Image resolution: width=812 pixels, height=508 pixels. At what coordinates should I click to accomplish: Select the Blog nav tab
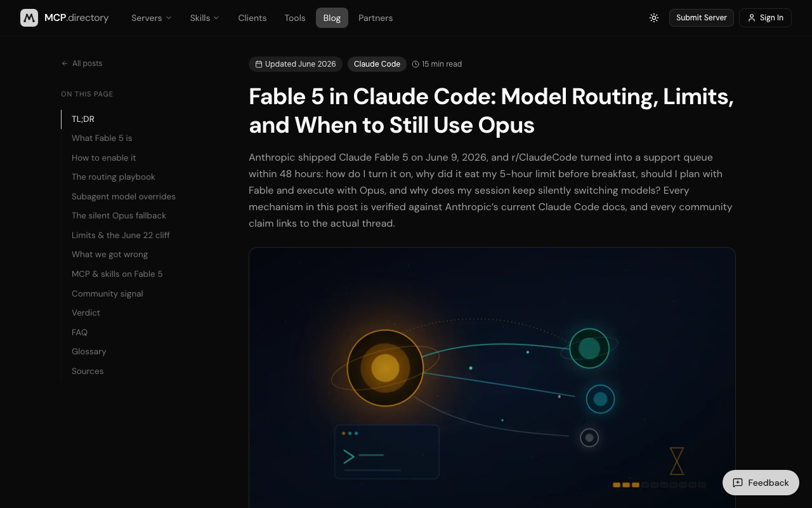tap(332, 18)
